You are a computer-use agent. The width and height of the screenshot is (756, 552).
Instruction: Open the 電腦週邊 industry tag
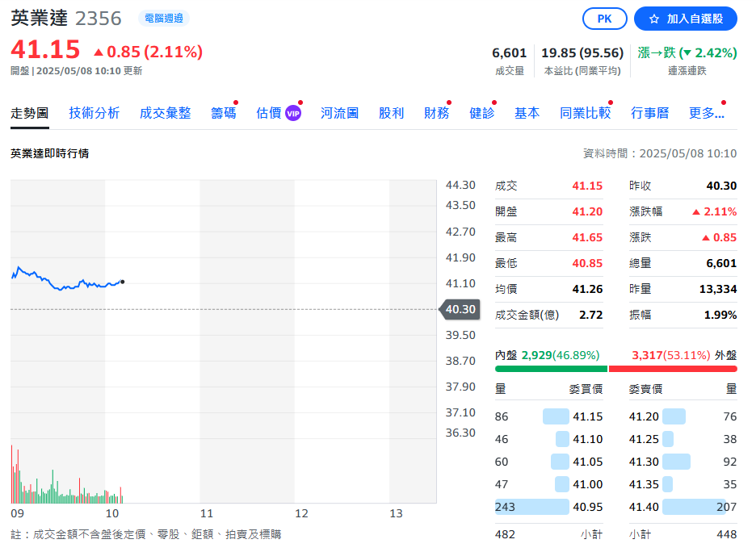click(164, 19)
